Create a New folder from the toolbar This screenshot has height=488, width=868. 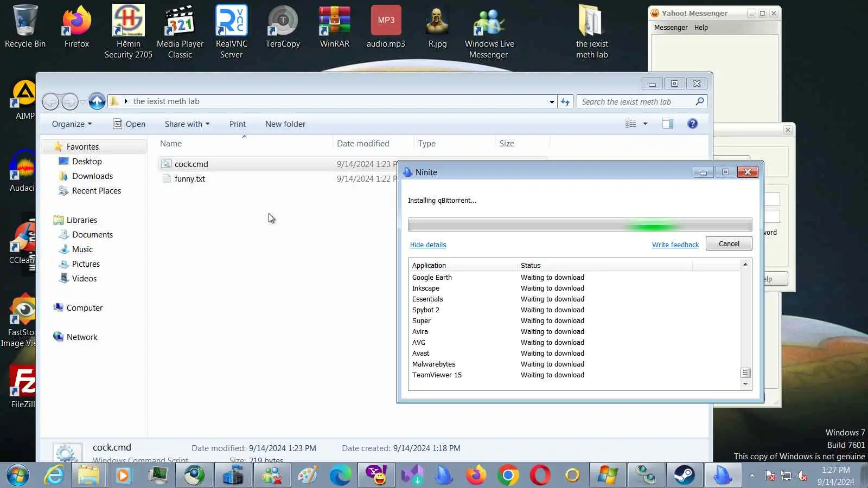click(x=285, y=124)
